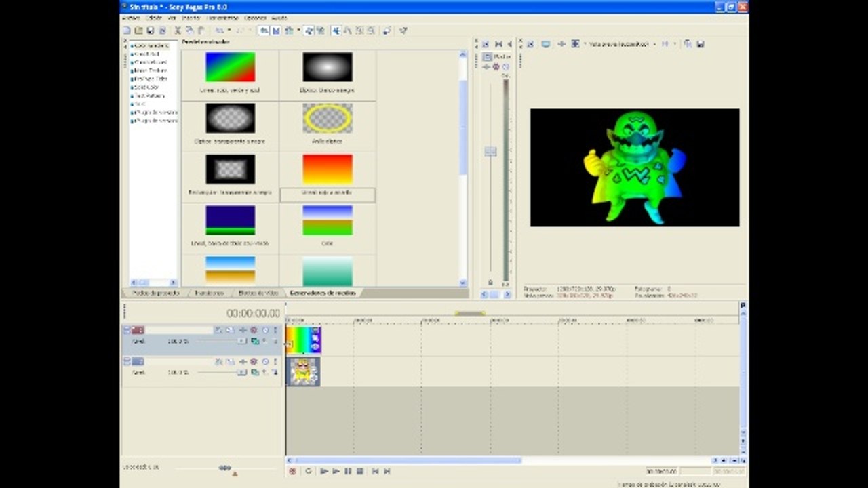The width and height of the screenshot is (868, 488).
Task: Select the rainbow gradient clip on the timeline
Action: pos(303,340)
